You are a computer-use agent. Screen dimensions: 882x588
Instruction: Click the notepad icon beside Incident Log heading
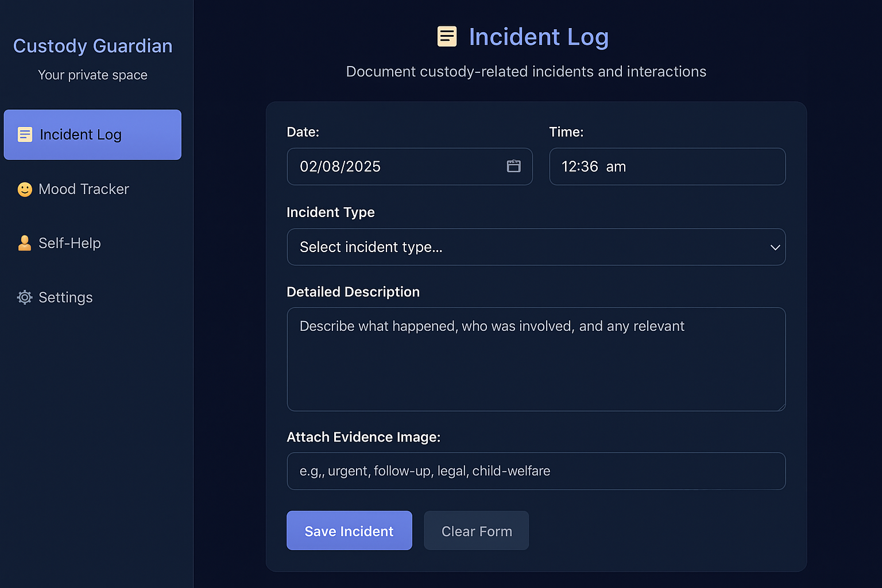click(447, 37)
